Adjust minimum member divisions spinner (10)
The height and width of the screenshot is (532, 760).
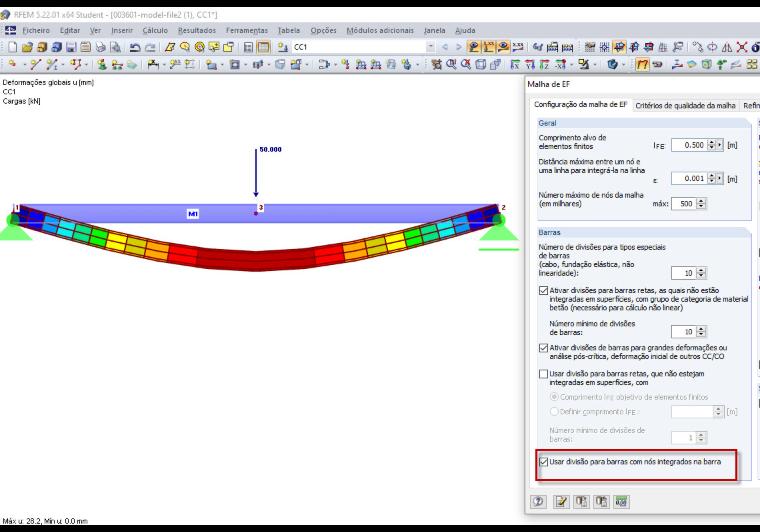pos(701,332)
